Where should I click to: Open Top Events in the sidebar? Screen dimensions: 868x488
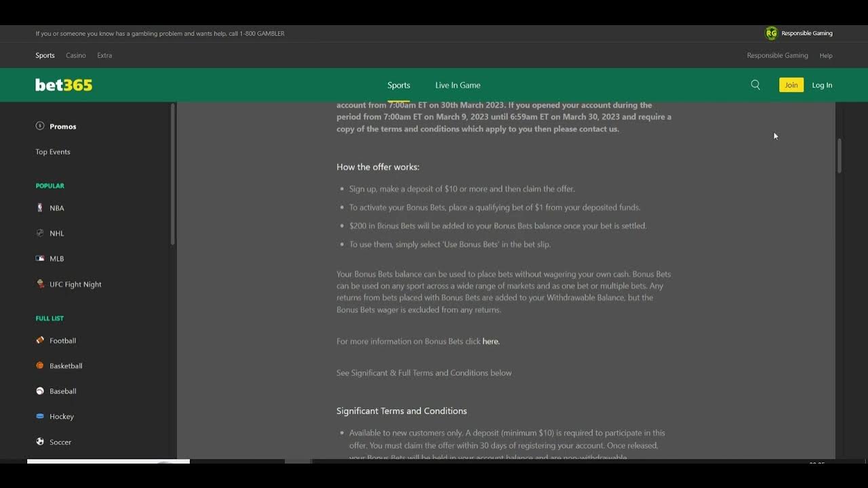pos(53,152)
